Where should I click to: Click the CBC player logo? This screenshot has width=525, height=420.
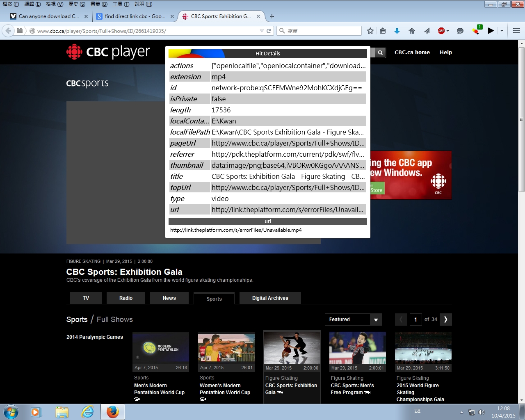tap(108, 52)
